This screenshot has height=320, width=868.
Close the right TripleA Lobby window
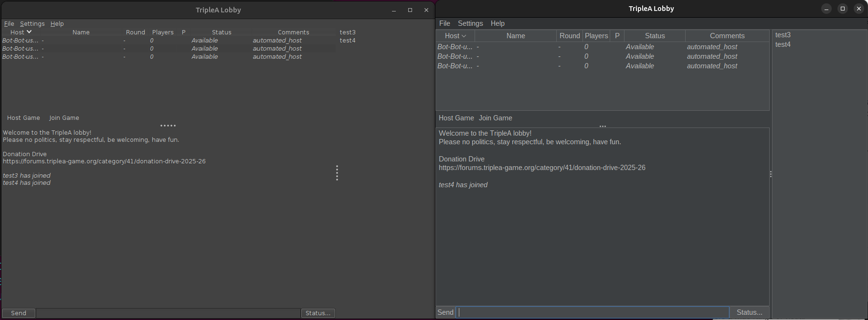coord(859,9)
